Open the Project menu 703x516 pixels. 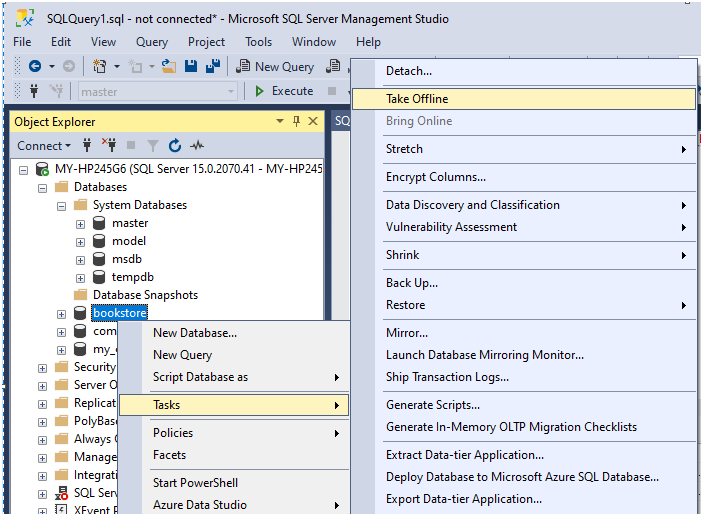(x=206, y=42)
